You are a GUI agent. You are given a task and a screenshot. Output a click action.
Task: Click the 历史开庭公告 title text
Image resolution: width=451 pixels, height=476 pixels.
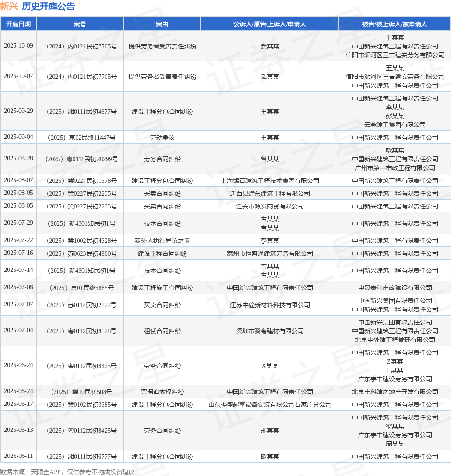click(x=48, y=6)
